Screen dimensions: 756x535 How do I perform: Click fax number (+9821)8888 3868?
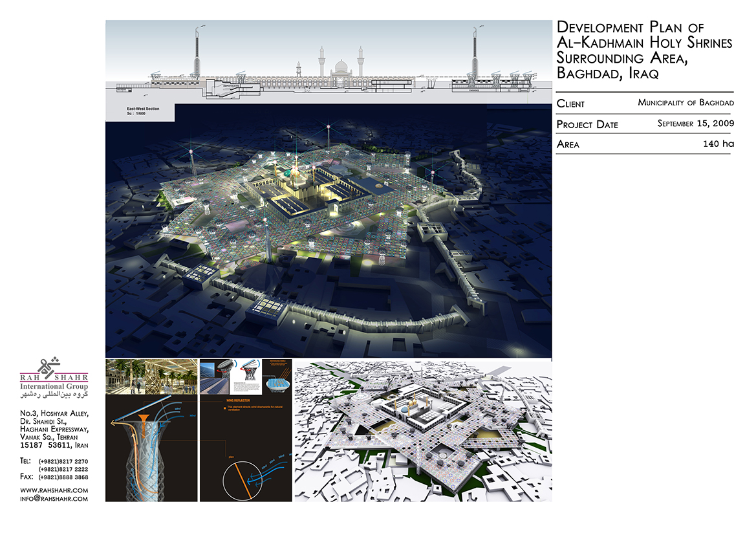pos(63,477)
